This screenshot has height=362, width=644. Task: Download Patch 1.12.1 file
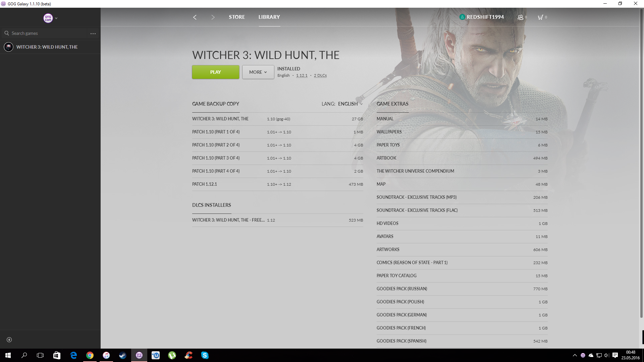pyautogui.click(x=278, y=184)
